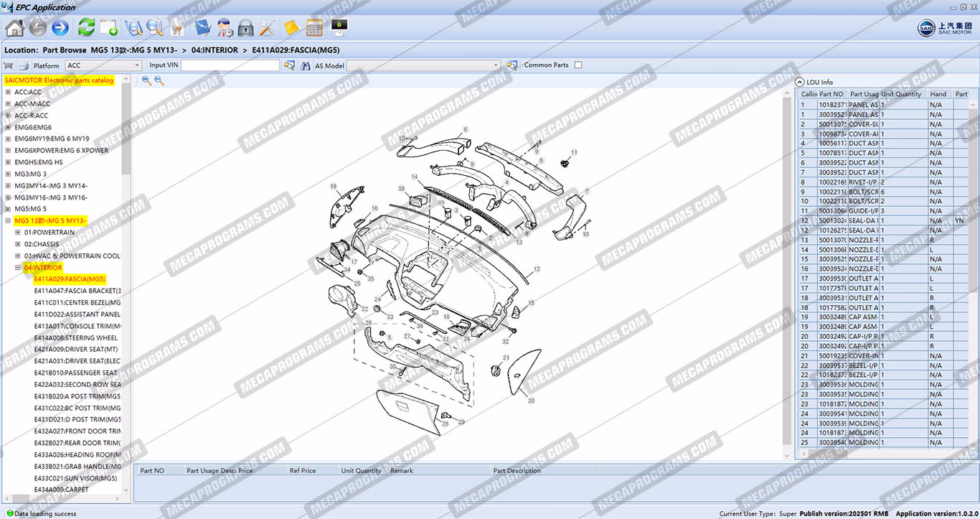Click the Hand column header

(x=940, y=94)
